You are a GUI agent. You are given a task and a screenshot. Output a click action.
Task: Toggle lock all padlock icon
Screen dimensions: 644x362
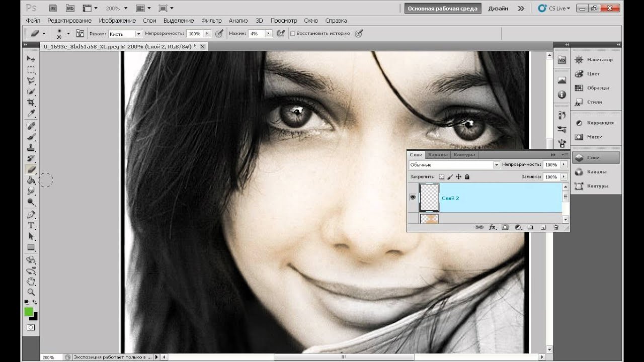(467, 177)
